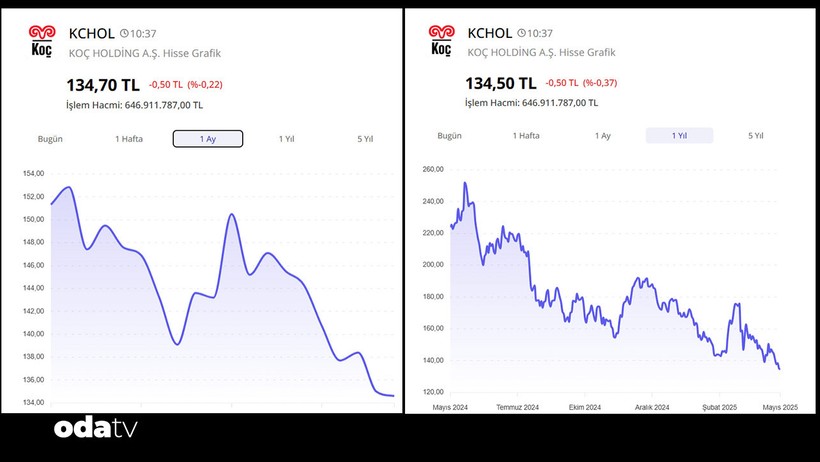Select the highlighted 1 Ay tab on left
The height and width of the screenshot is (462, 820).
[x=208, y=139]
